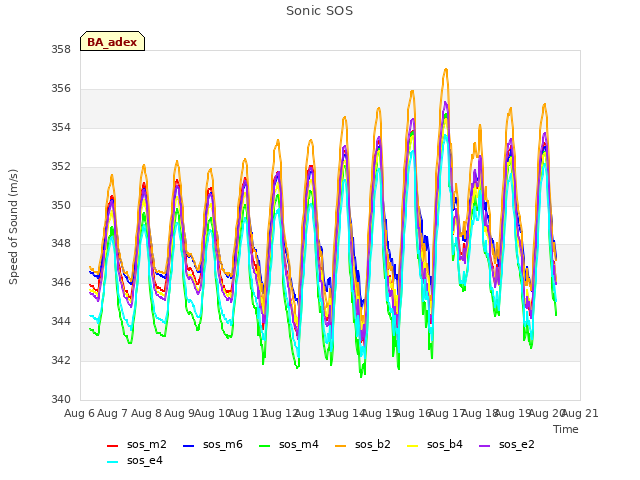Click the green sos_m4 legend swatch

click(x=264, y=446)
